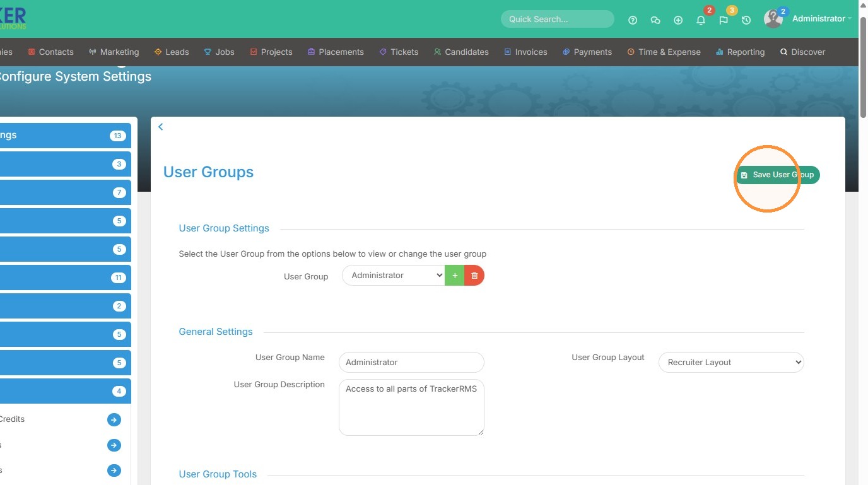Screen dimensions: 868x485
Task: Open the flag alerts icon
Action: 724,20
